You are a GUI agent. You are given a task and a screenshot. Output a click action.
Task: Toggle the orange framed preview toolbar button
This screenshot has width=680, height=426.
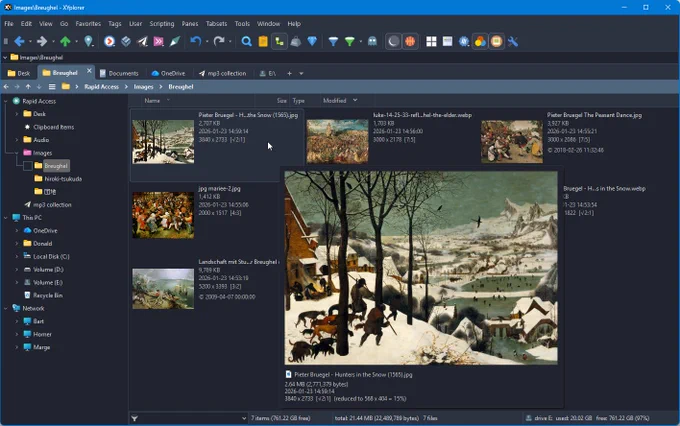click(497, 41)
